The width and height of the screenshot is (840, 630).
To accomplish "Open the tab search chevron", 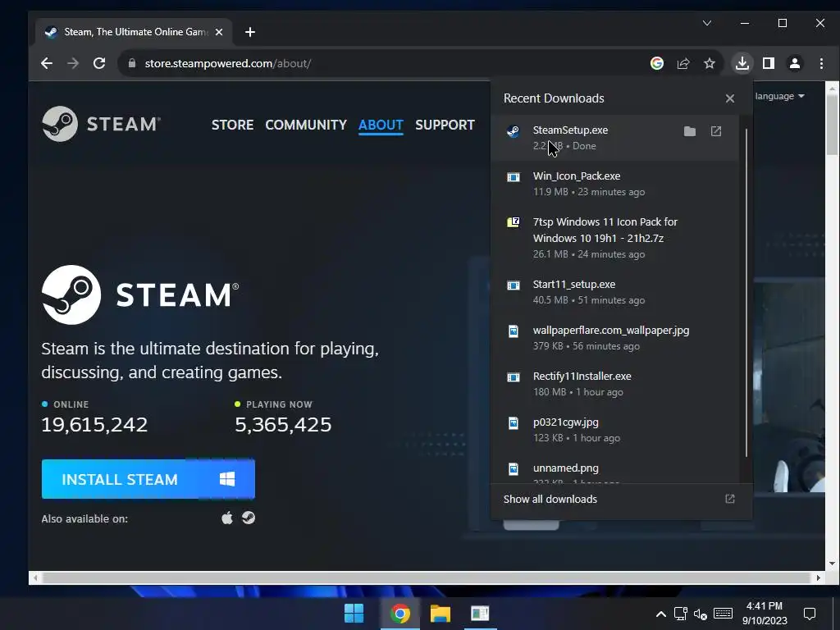I will (707, 23).
